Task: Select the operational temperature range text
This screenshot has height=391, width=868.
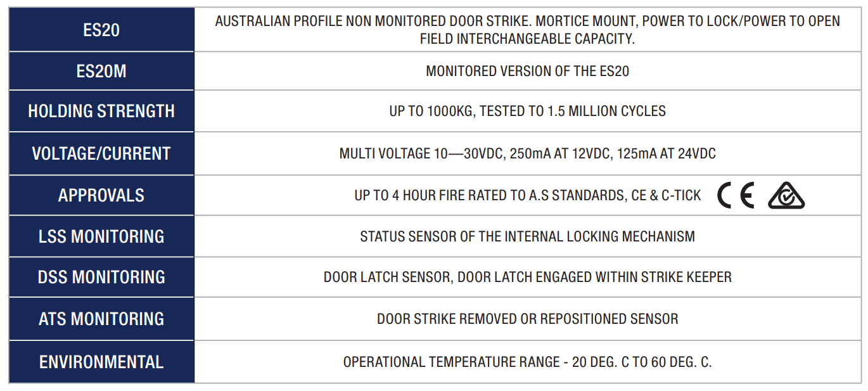Action: 527,362
